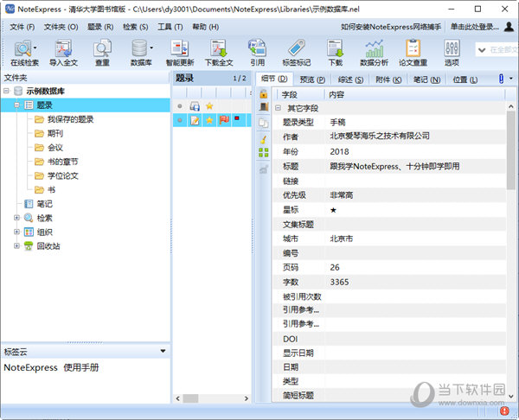
Task: Click the paperclip attachment icon
Action: 501,79
